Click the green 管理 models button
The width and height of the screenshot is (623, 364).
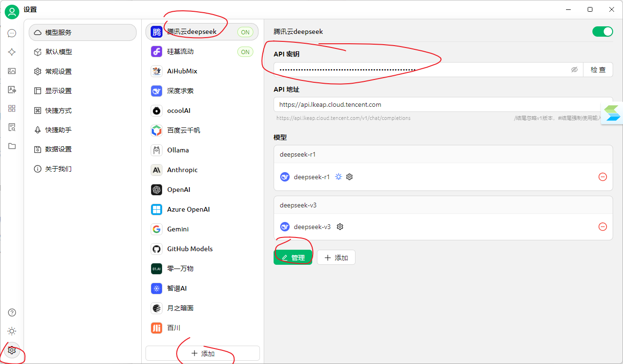(x=293, y=257)
